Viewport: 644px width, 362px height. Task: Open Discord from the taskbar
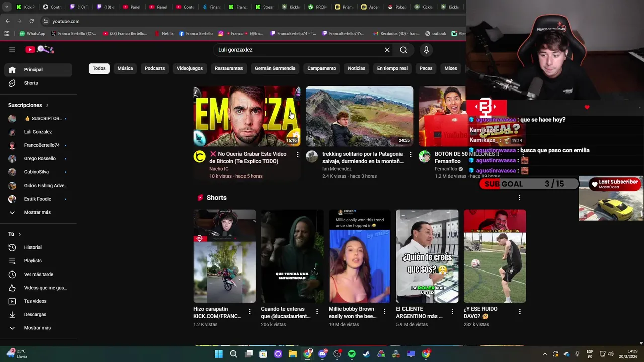tap(323, 354)
